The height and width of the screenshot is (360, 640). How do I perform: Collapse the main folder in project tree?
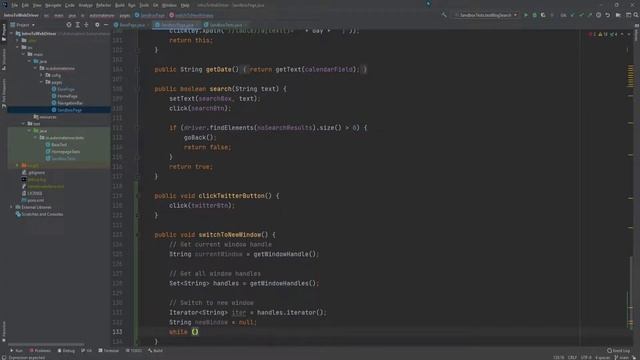click(23, 54)
